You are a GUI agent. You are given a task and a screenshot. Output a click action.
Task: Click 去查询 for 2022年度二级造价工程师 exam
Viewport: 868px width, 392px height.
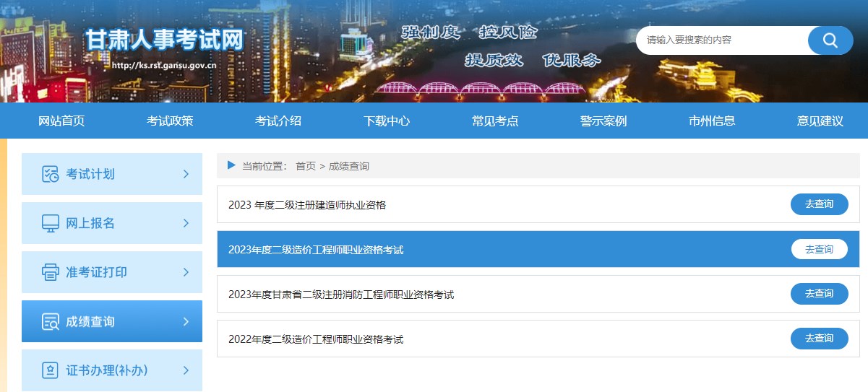[x=819, y=339]
